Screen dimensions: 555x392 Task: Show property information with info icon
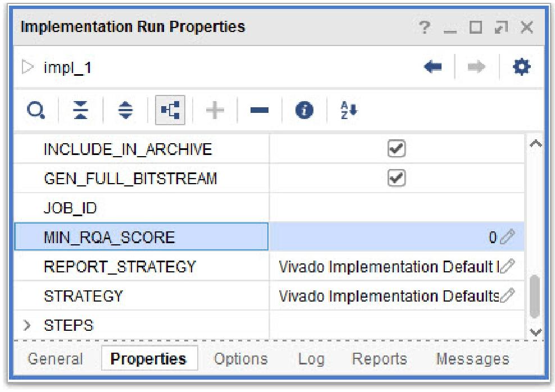pos(304,111)
